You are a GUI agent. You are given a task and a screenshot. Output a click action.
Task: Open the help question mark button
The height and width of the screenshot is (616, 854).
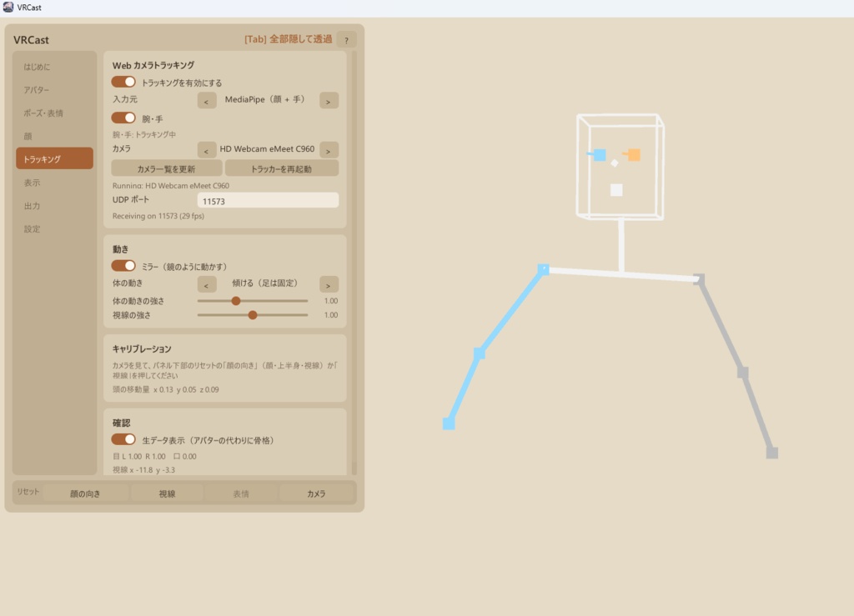tap(346, 40)
